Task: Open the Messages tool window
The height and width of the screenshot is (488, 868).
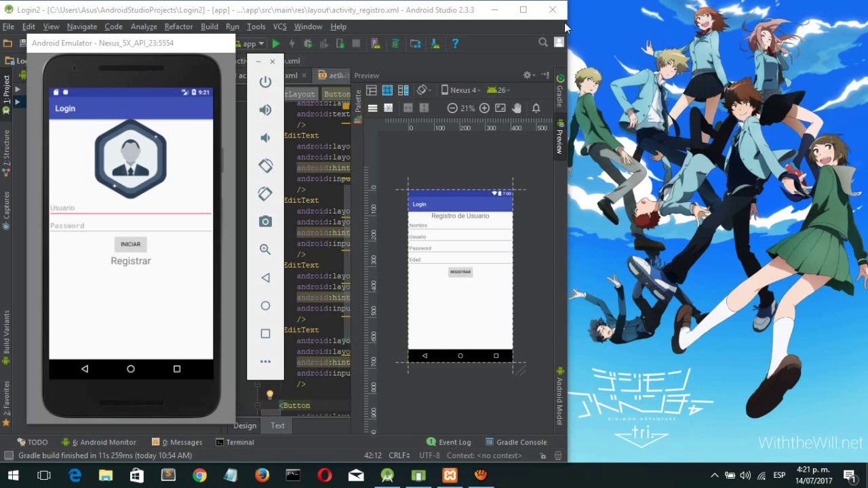Action: 177,442
